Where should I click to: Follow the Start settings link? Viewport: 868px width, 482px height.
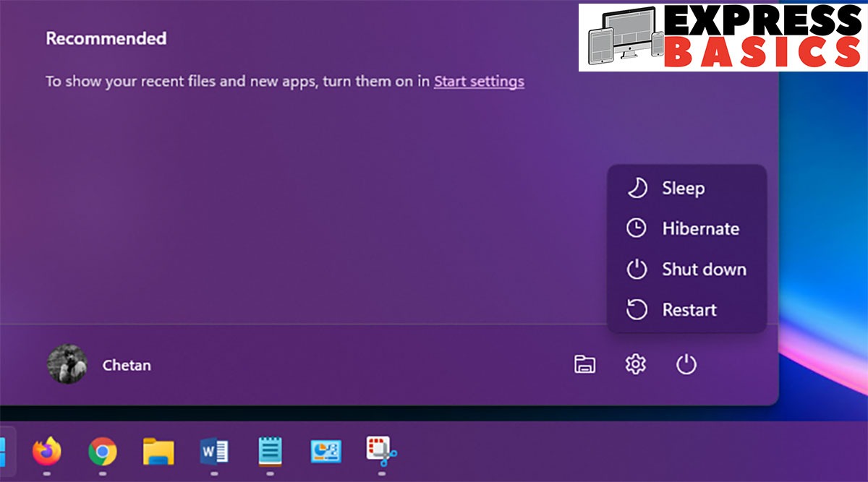coord(479,81)
